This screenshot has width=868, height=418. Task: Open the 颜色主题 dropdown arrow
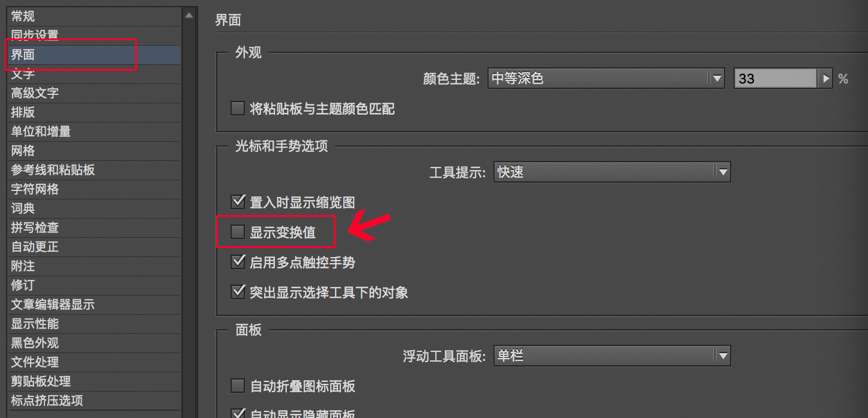(x=716, y=79)
